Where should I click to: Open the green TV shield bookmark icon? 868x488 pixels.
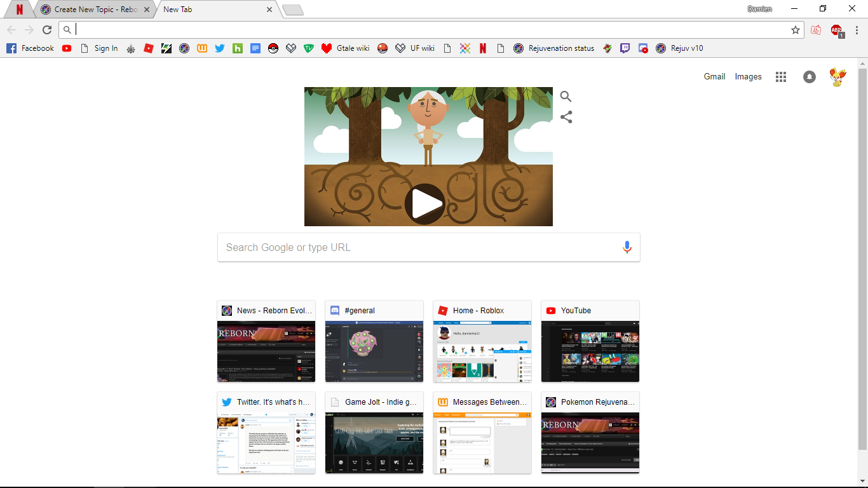click(x=309, y=48)
